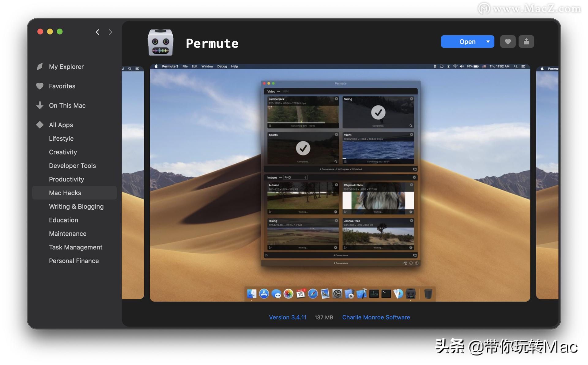Expand the Open button dropdown arrow
Screen dimensions: 588x365
pos(488,42)
